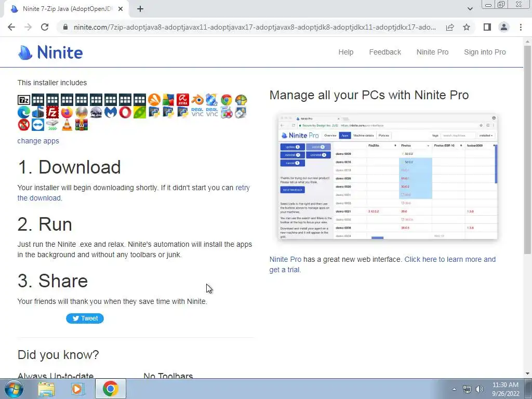
Task: Click the Revo Uninstaller icon
Action: point(227,112)
